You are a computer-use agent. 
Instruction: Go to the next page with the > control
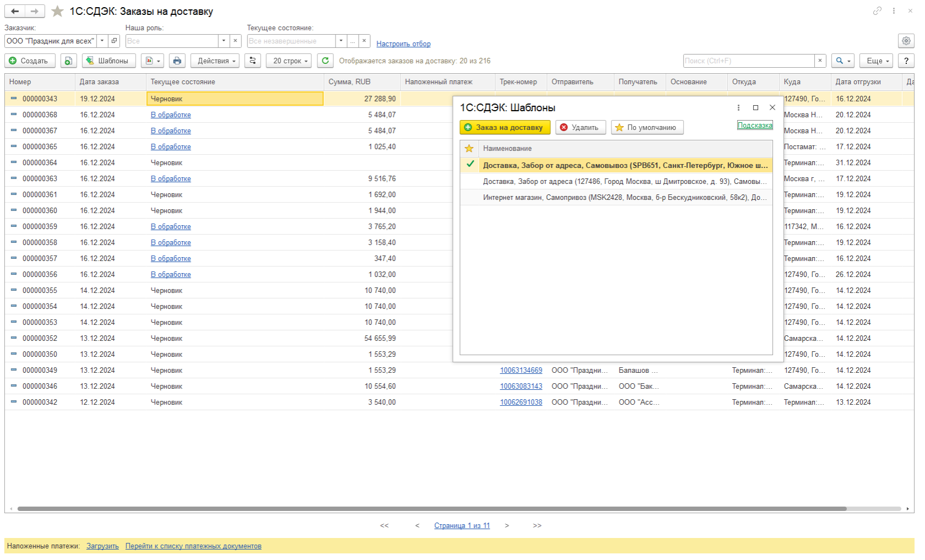click(x=507, y=526)
